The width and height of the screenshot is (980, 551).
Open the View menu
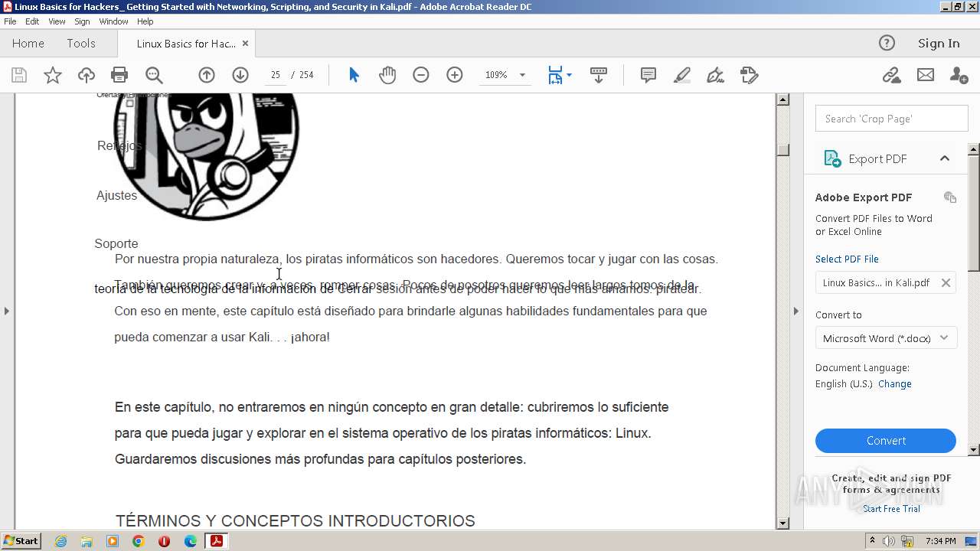[57, 21]
